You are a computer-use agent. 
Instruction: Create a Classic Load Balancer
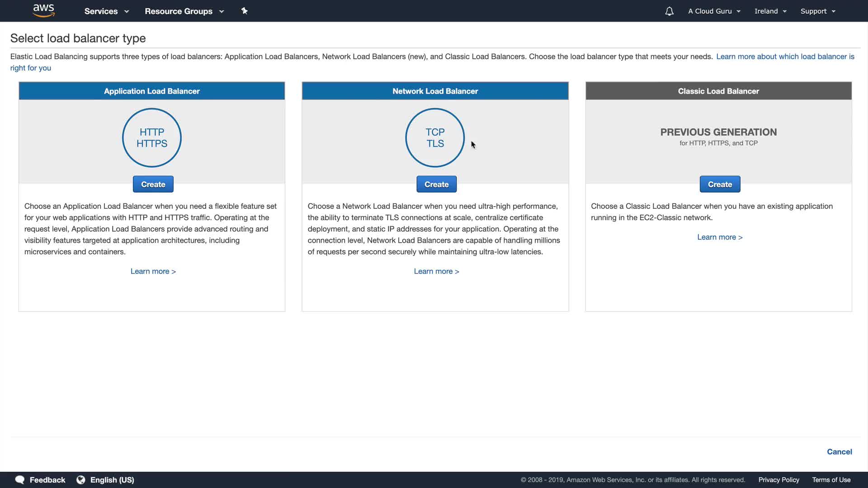[720, 184]
